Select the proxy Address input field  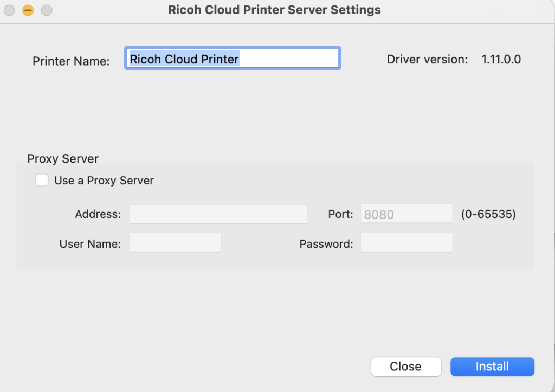(x=218, y=214)
